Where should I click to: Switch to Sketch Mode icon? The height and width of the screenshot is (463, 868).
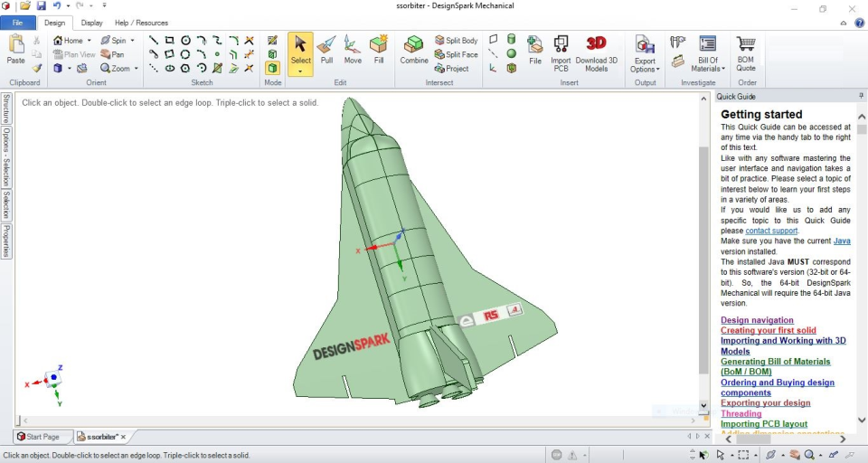coord(272,40)
